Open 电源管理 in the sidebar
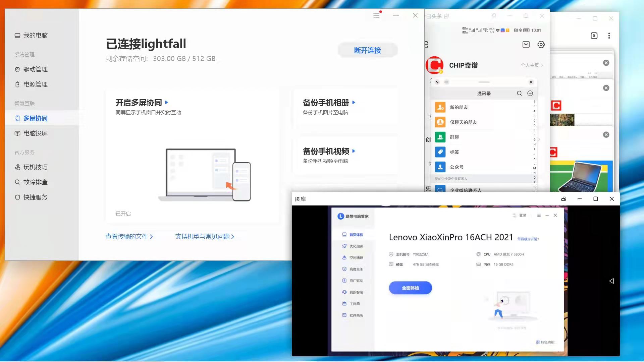Viewport: 644px width, 362px height. (x=35, y=84)
